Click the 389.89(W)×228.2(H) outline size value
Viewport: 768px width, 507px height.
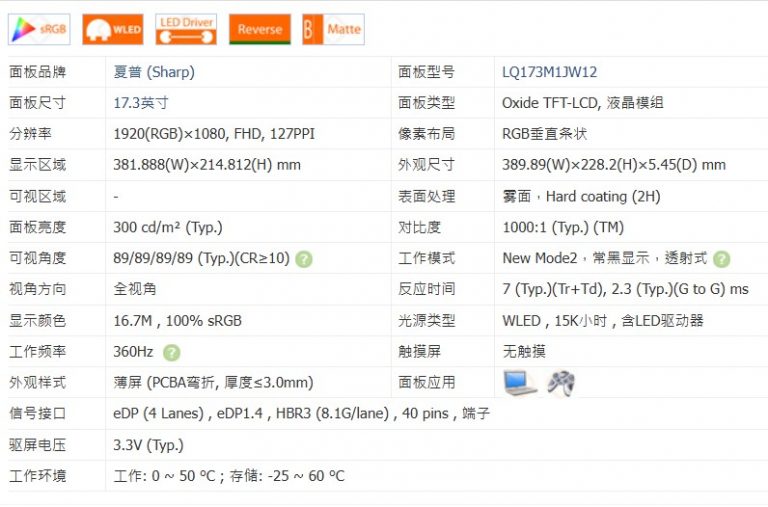613,165
